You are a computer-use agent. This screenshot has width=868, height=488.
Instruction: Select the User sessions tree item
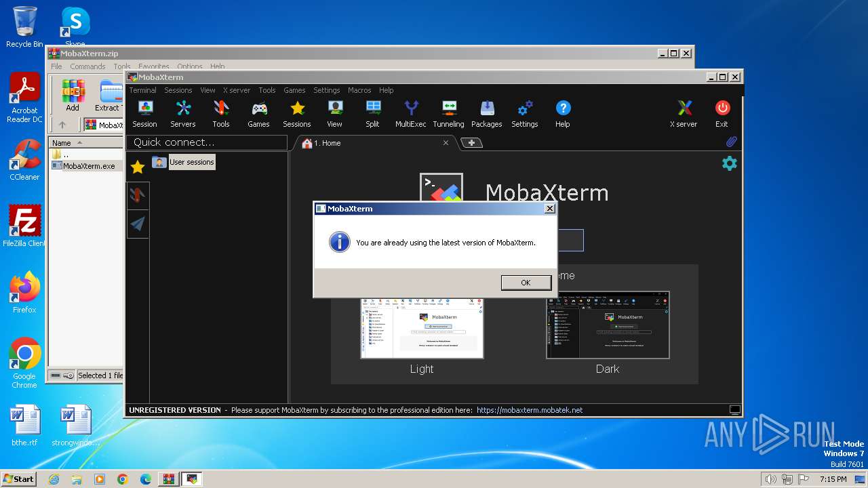point(191,162)
